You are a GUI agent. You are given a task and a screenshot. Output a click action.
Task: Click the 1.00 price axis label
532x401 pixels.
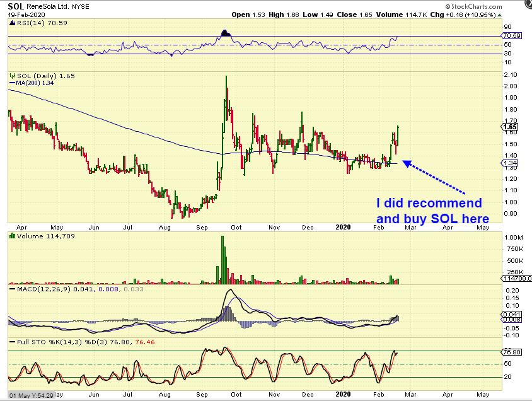[x=511, y=202]
